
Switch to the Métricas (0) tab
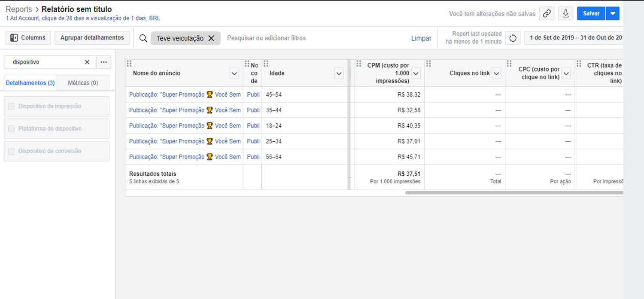click(83, 82)
